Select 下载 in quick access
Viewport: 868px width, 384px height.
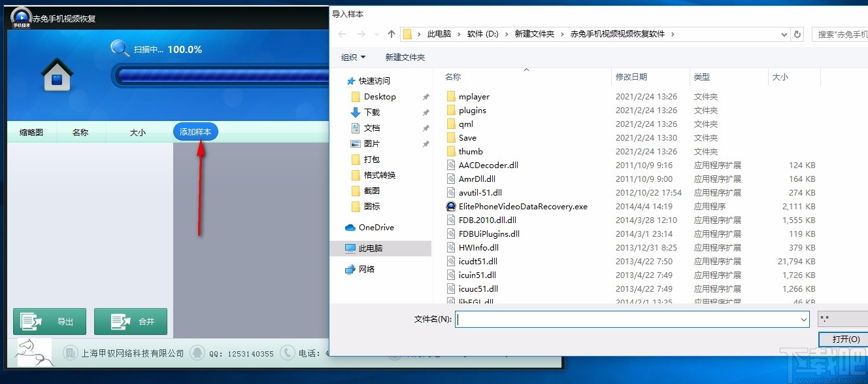pos(372,112)
